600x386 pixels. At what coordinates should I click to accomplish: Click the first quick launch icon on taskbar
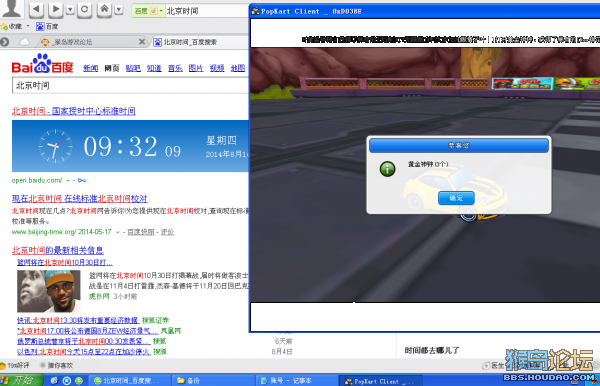click(54, 381)
